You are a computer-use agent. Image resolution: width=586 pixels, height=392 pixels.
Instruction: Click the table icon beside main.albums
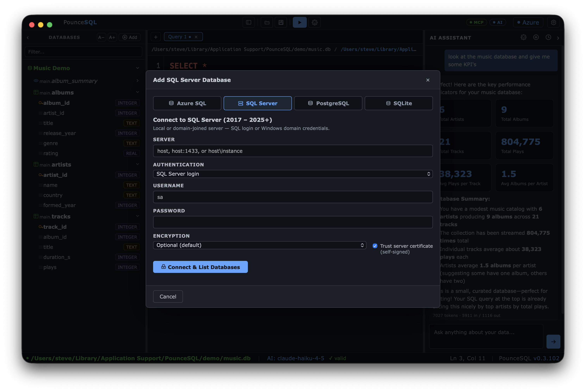point(36,93)
